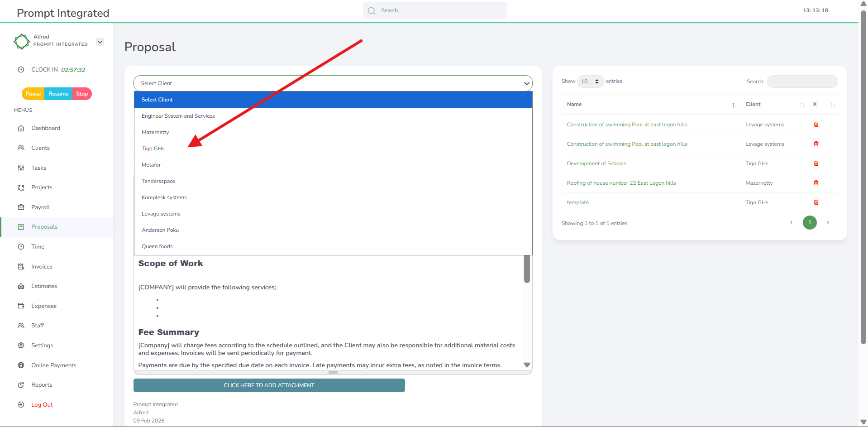Click the Reports pie chart icon

(x=21, y=385)
